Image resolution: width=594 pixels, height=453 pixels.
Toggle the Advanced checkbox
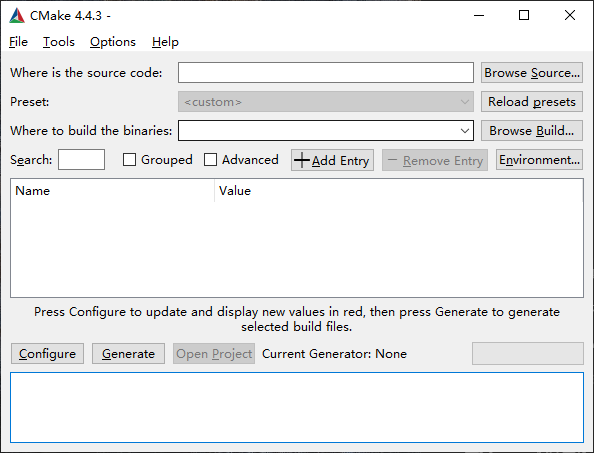point(211,160)
